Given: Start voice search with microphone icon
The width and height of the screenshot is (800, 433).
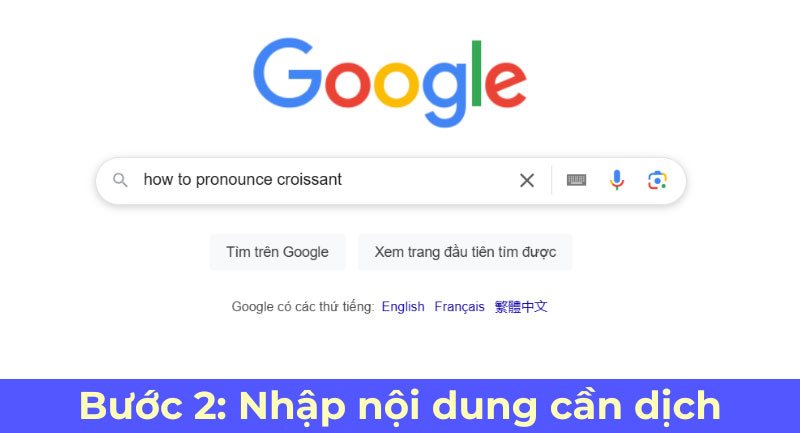Looking at the screenshot, I should pyautogui.click(x=617, y=180).
